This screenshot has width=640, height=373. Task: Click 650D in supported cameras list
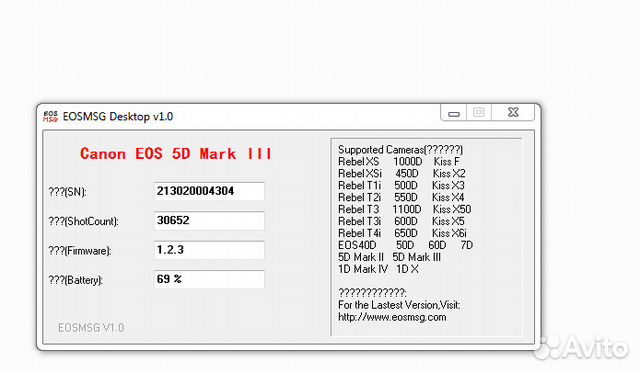[406, 233]
